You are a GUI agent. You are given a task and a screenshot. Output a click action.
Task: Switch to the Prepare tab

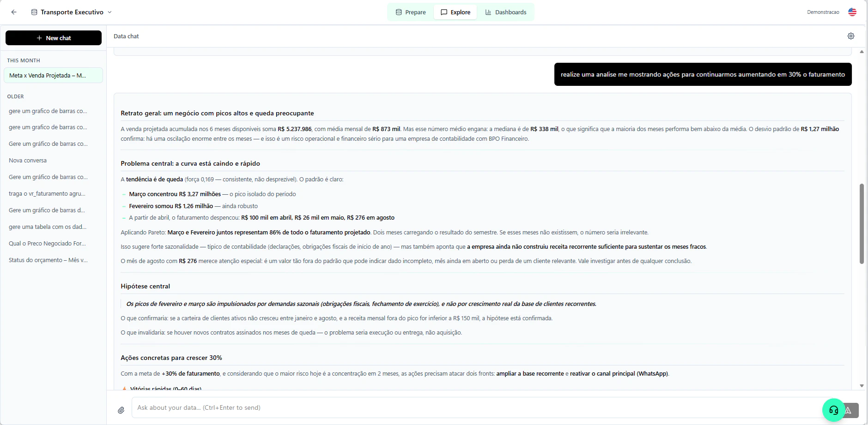click(411, 12)
